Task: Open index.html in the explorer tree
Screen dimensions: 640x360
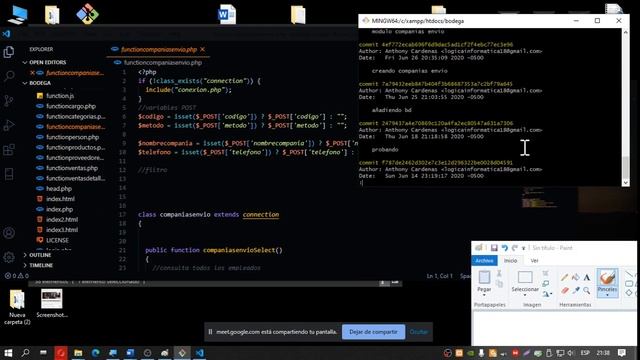Action: (60, 199)
